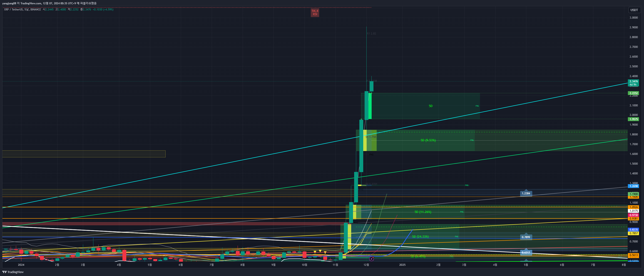
Task: Click the 5D (11.26%) FVG zone label
Action: [x=423, y=212]
